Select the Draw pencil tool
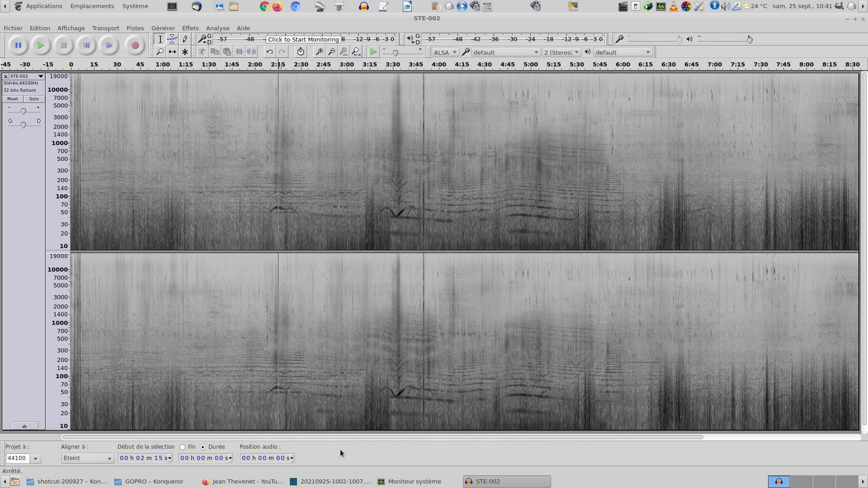This screenshot has width=868, height=488. [x=185, y=39]
